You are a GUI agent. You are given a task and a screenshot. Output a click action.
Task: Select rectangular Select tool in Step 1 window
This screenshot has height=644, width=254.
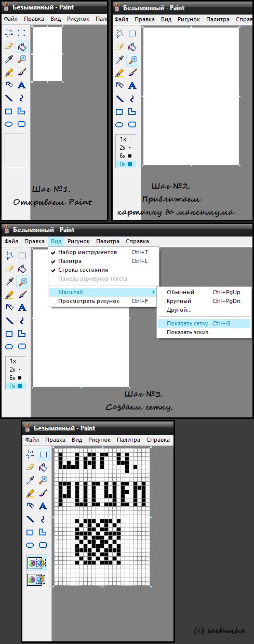click(22, 33)
